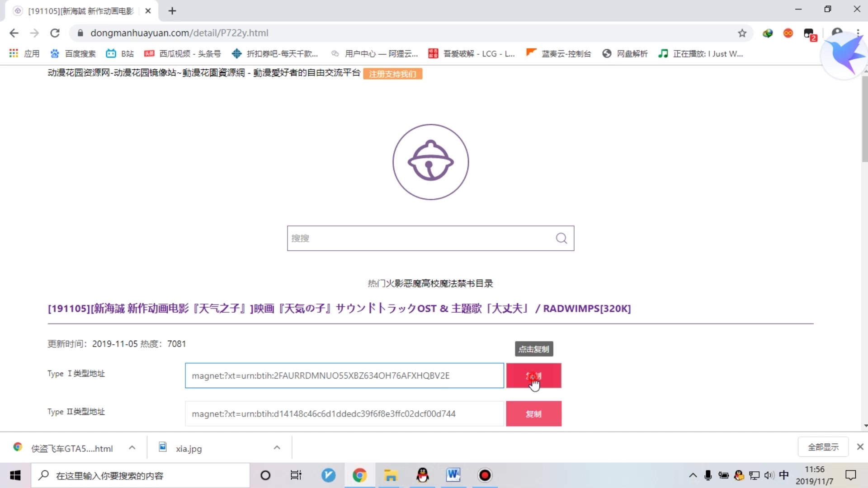Image resolution: width=868 pixels, height=488 pixels.
Task: Open Task View from the taskbar
Action: pyautogui.click(x=296, y=475)
